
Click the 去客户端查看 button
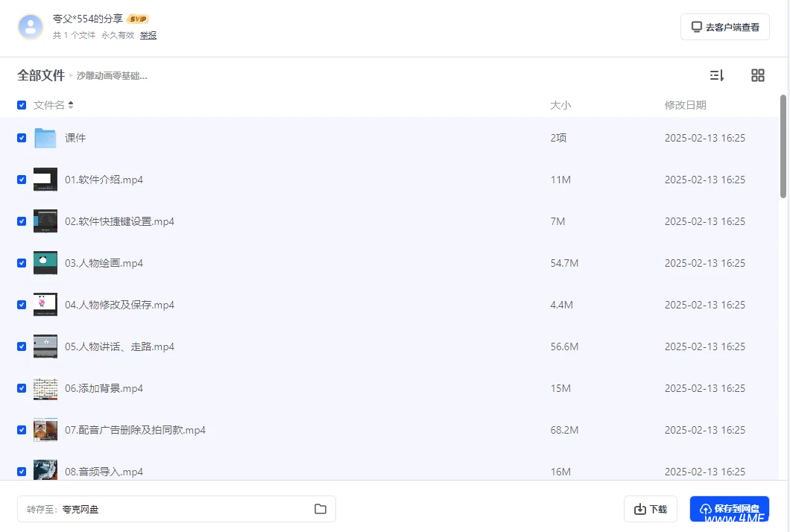point(725,27)
